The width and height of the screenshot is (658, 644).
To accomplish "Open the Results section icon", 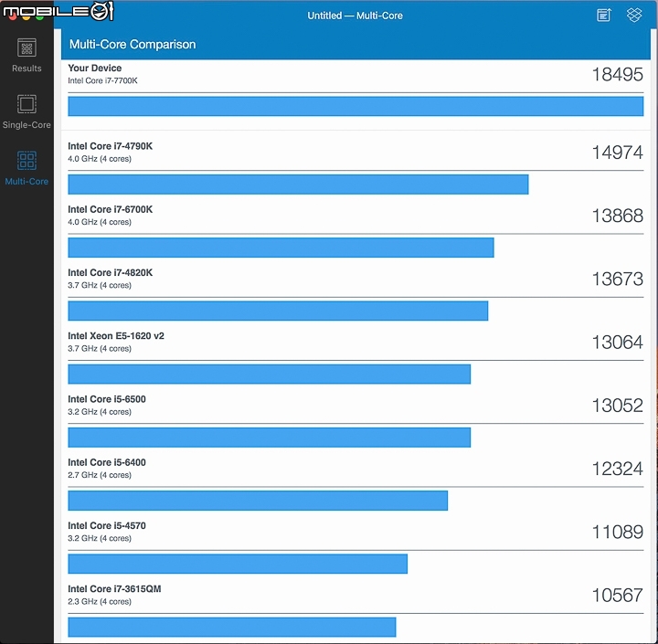I will pyautogui.click(x=27, y=48).
